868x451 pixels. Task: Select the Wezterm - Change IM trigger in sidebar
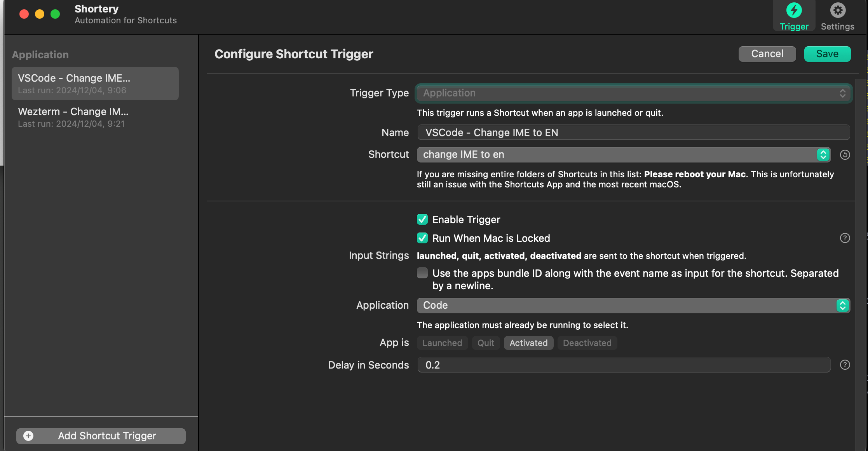pyautogui.click(x=95, y=117)
